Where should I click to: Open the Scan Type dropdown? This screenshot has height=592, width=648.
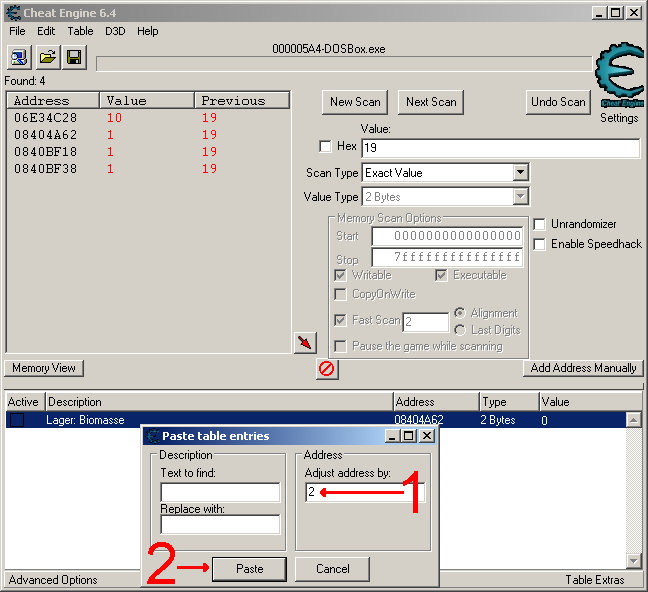(521, 172)
